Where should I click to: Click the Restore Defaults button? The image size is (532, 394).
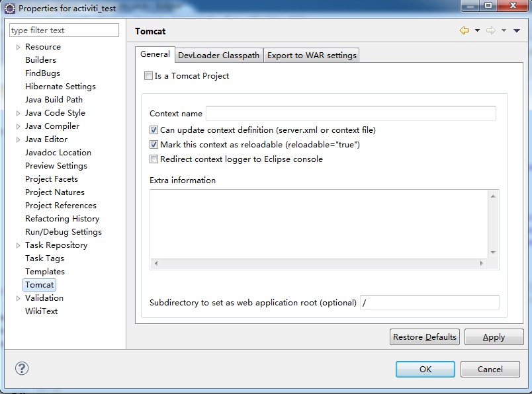click(x=425, y=337)
